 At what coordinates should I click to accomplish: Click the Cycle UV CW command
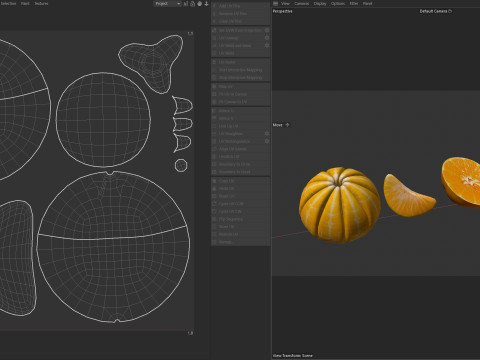click(230, 211)
